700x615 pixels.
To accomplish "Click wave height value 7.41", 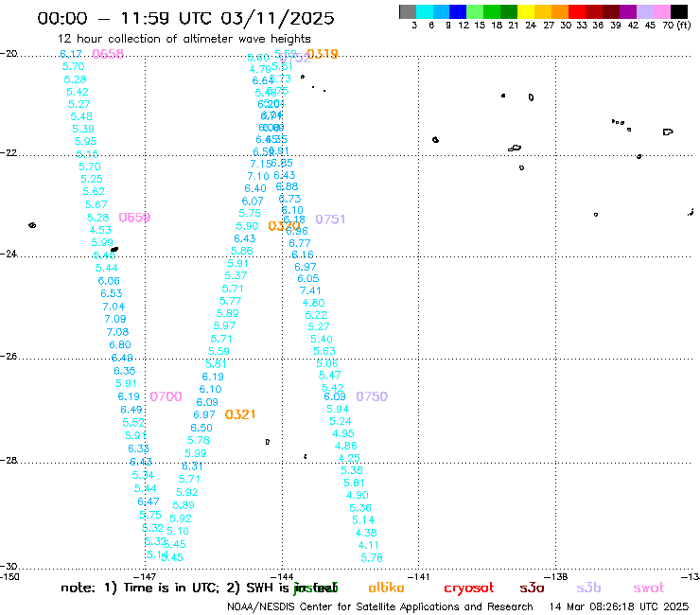I will point(310,290).
